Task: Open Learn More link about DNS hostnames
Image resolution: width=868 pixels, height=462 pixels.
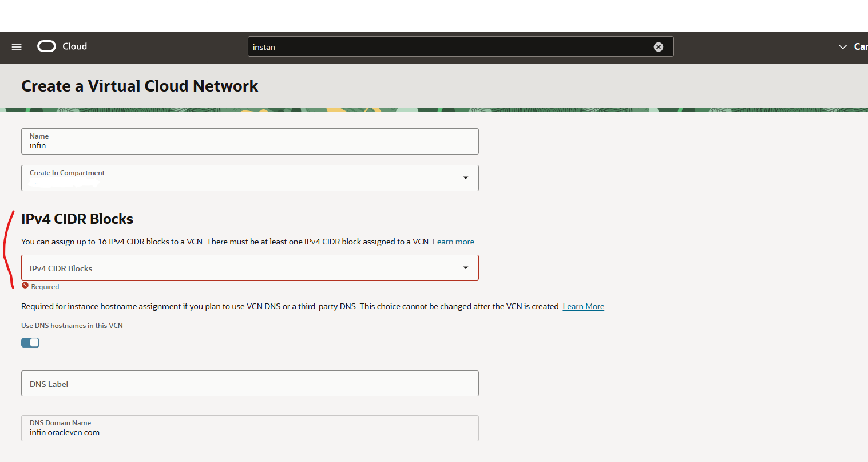Action: click(584, 306)
